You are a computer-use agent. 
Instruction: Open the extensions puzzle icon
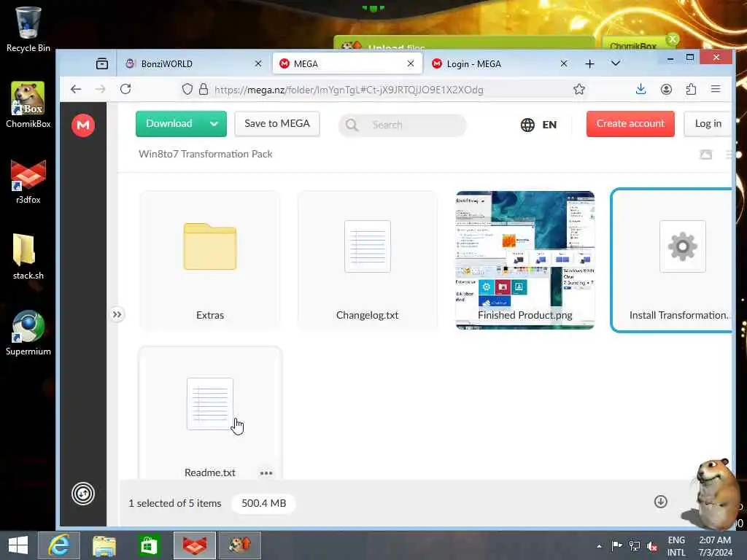coord(691,89)
